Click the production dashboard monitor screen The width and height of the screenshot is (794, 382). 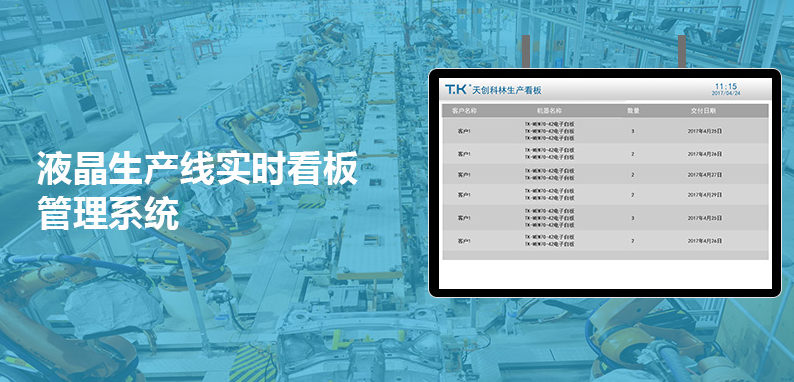(605, 183)
